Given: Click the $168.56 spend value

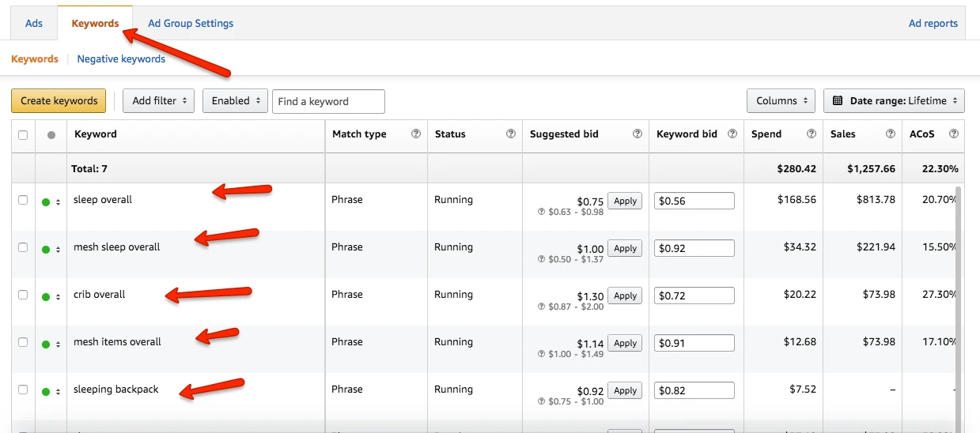Looking at the screenshot, I should [796, 200].
